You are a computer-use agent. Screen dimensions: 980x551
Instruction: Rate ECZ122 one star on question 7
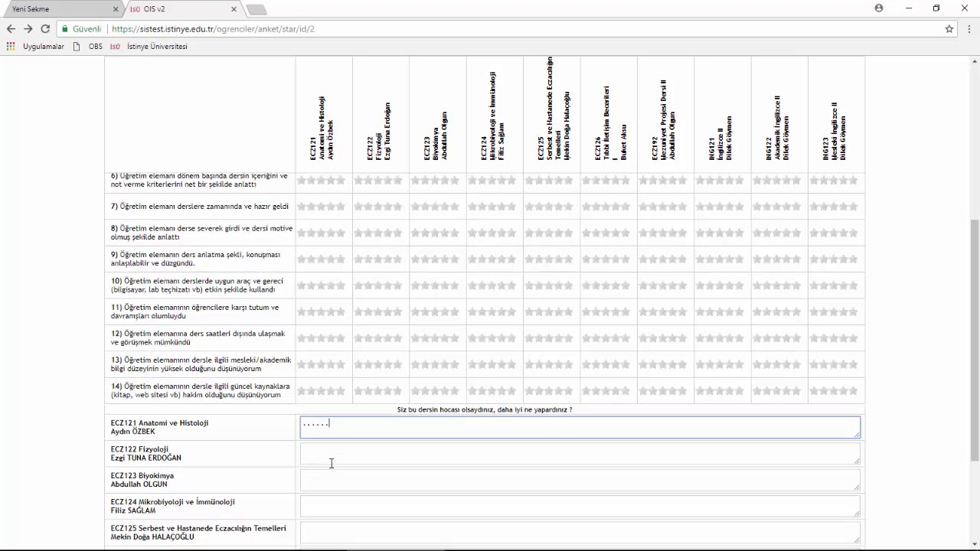point(358,207)
